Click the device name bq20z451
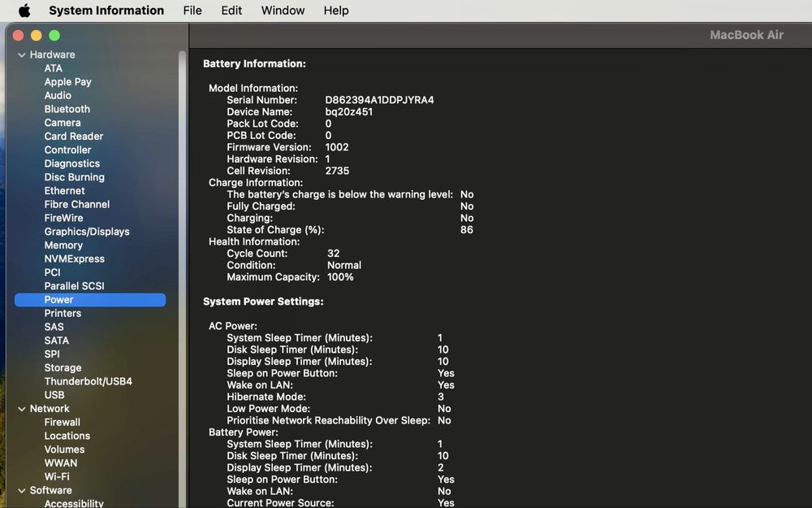This screenshot has height=508, width=812. tap(348, 112)
